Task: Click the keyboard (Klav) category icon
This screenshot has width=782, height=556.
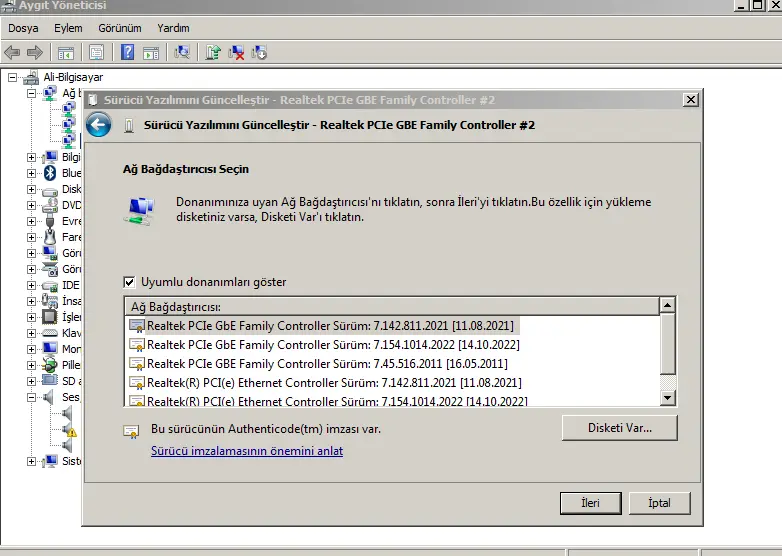Action: pyautogui.click(x=50, y=333)
